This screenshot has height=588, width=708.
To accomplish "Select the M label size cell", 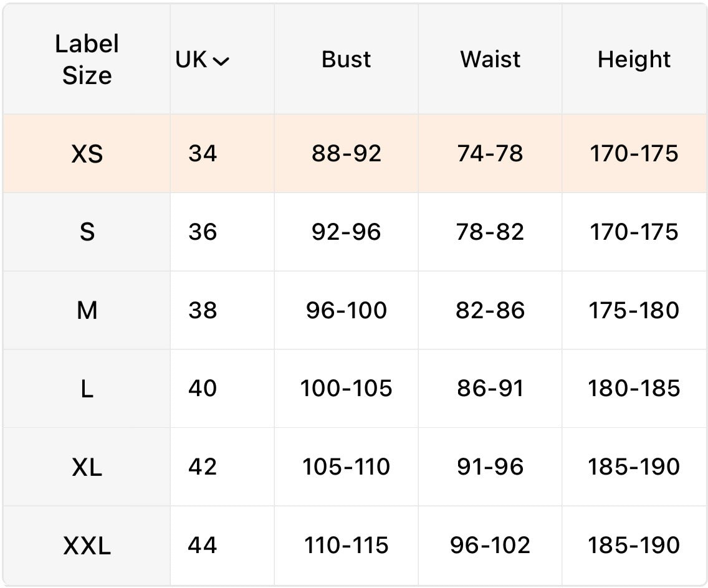I will pos(87,310).
